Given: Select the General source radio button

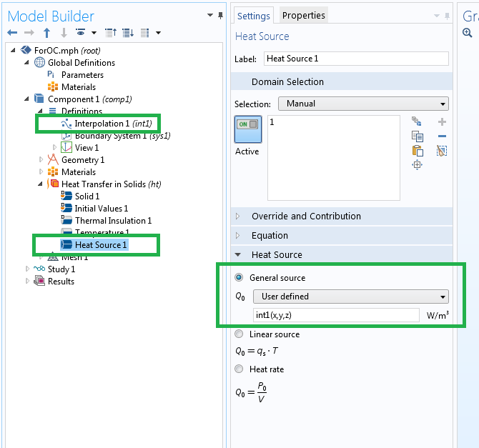Looking at the screenshot, I should (x=239, y=278).
